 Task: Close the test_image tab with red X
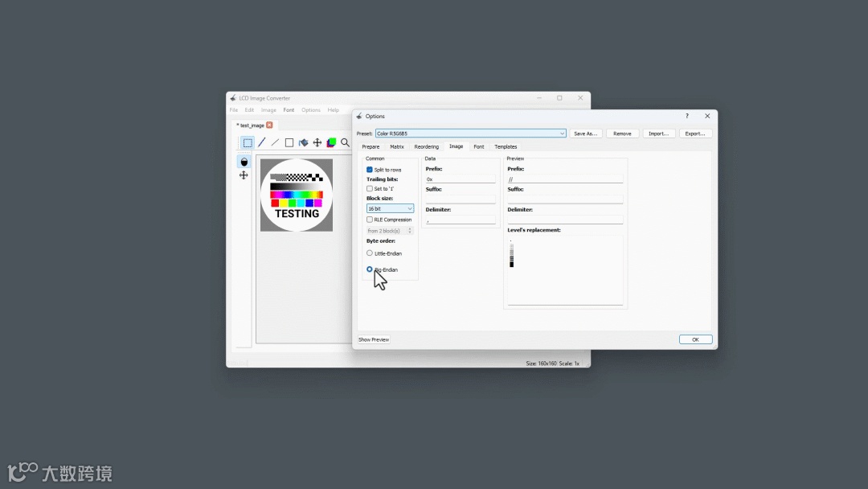(269, 125)
